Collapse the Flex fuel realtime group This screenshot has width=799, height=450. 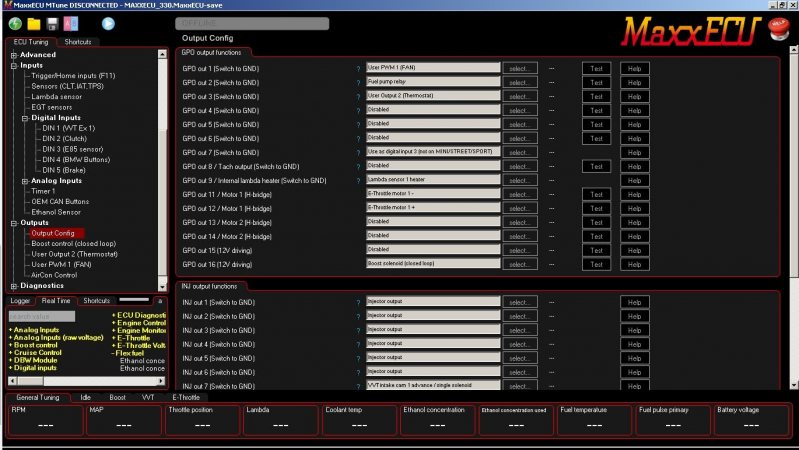[x=113, y=353]
